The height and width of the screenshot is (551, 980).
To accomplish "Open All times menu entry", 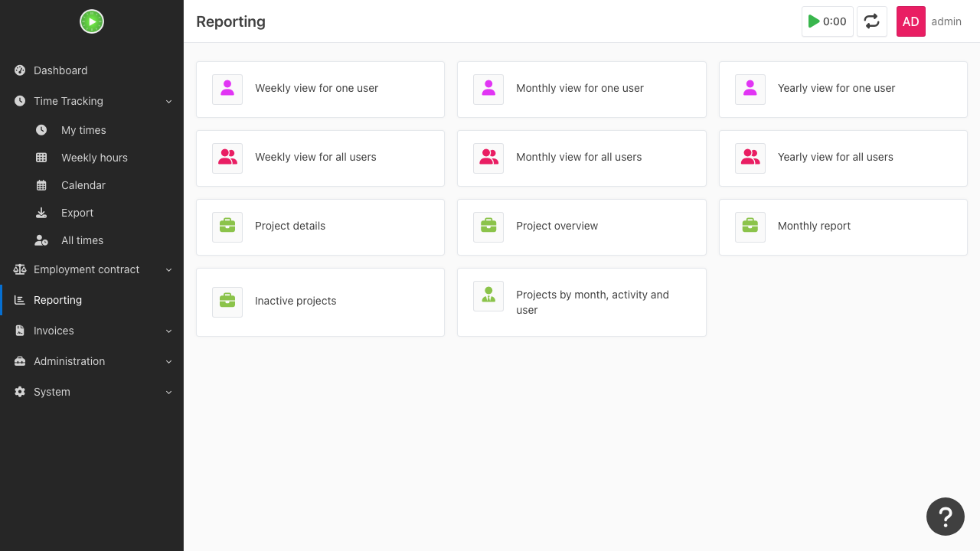I will coord(92,240).
